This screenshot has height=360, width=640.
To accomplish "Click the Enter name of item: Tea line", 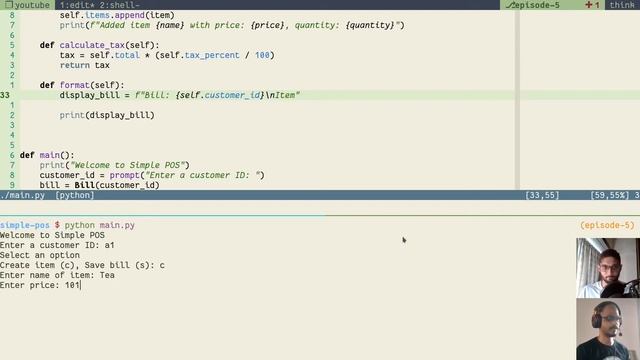I will (57, 275).
